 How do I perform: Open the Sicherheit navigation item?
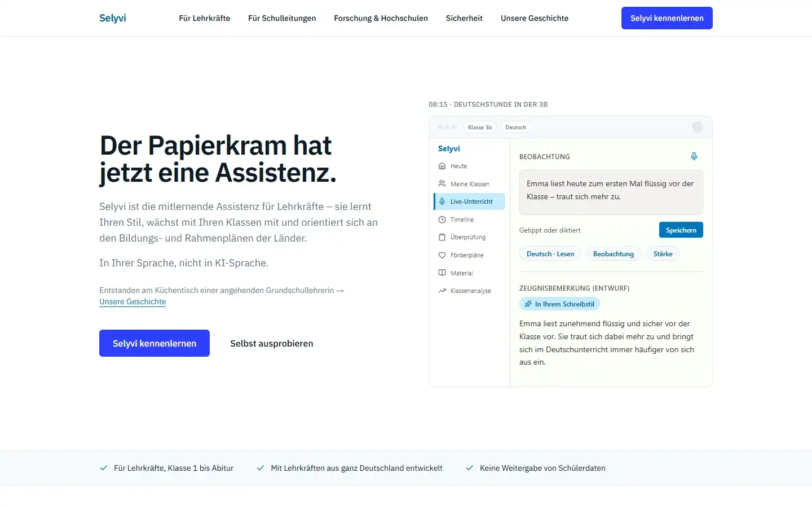pyautogui.click(x=464, y=18)
